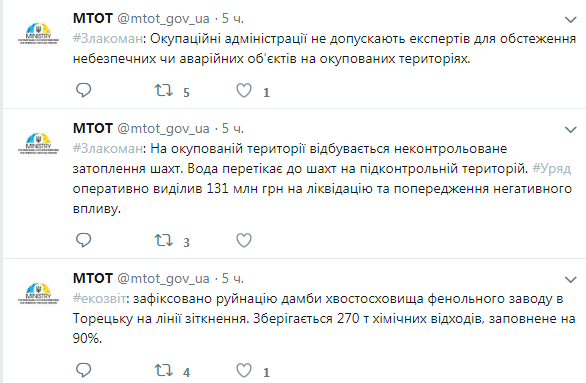Like the tweet about 131 млн грн

click(244, 240)
